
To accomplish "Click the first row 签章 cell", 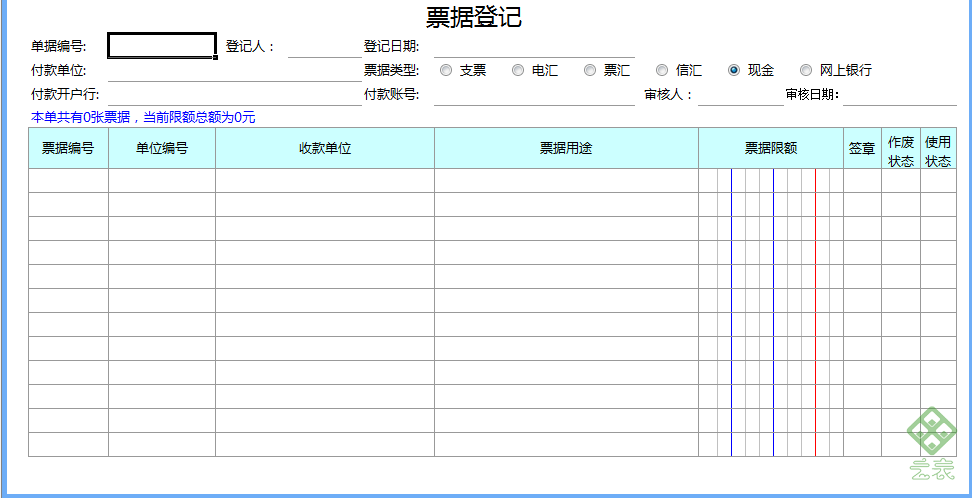I will click(x=862, y=180).
